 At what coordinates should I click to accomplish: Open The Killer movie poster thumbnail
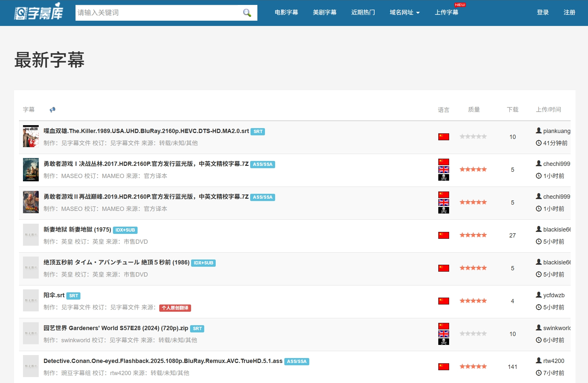[31, 136]
